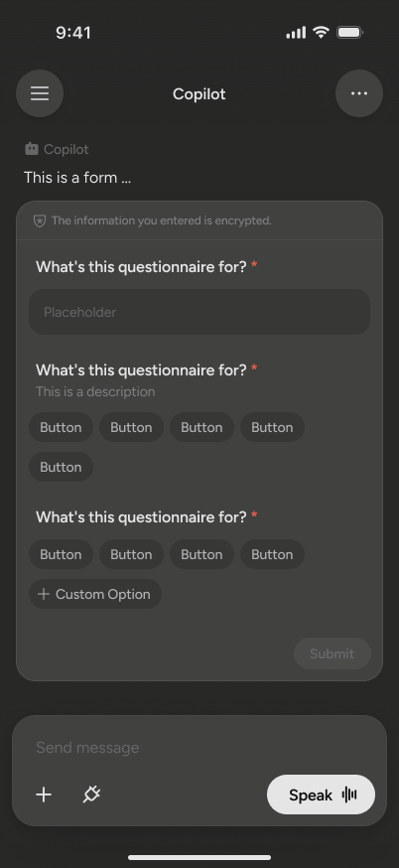Tap the plug connector icon

point(91,795)
